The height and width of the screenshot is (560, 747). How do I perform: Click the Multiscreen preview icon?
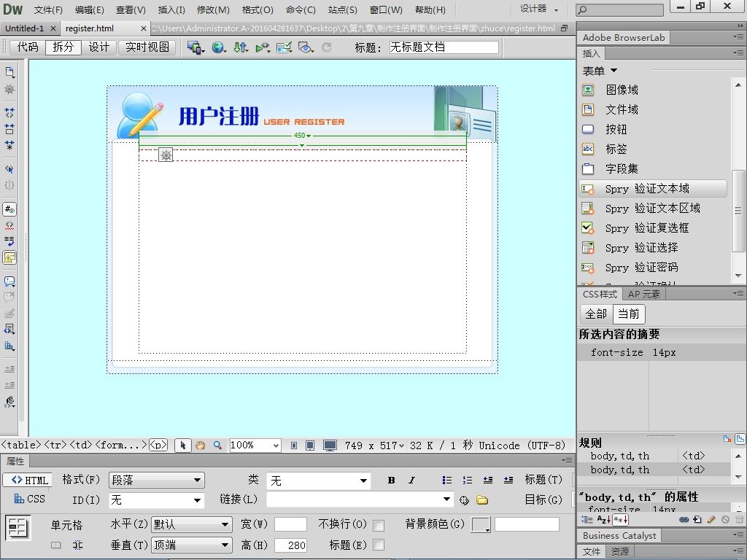pos(196,47)
